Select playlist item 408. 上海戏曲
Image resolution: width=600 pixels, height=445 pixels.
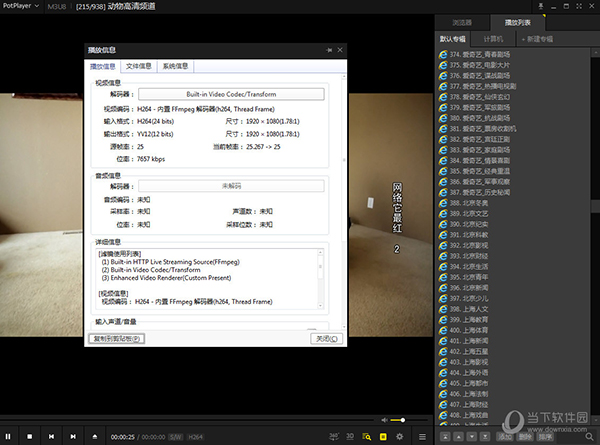(x=463, y=415)
